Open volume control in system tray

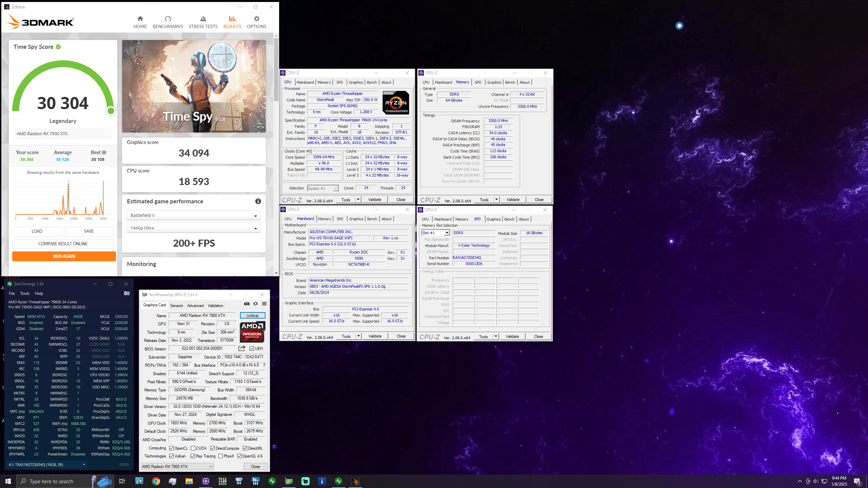tap(815, 481)
